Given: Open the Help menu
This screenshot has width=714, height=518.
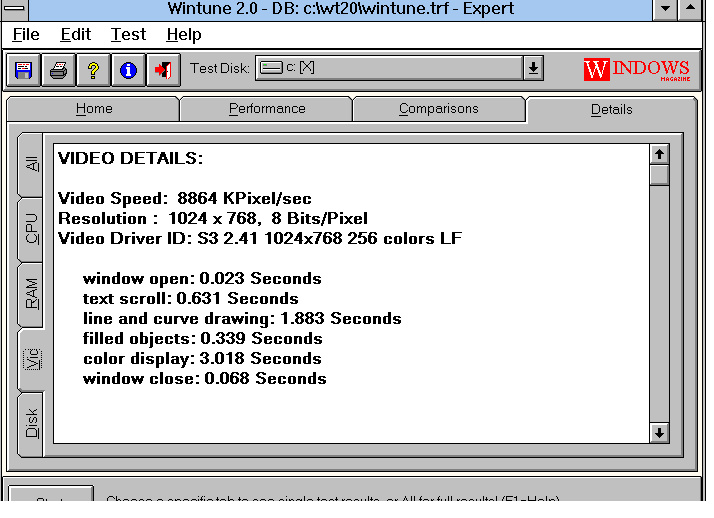Looking at the screenshot, I should 184,35.
